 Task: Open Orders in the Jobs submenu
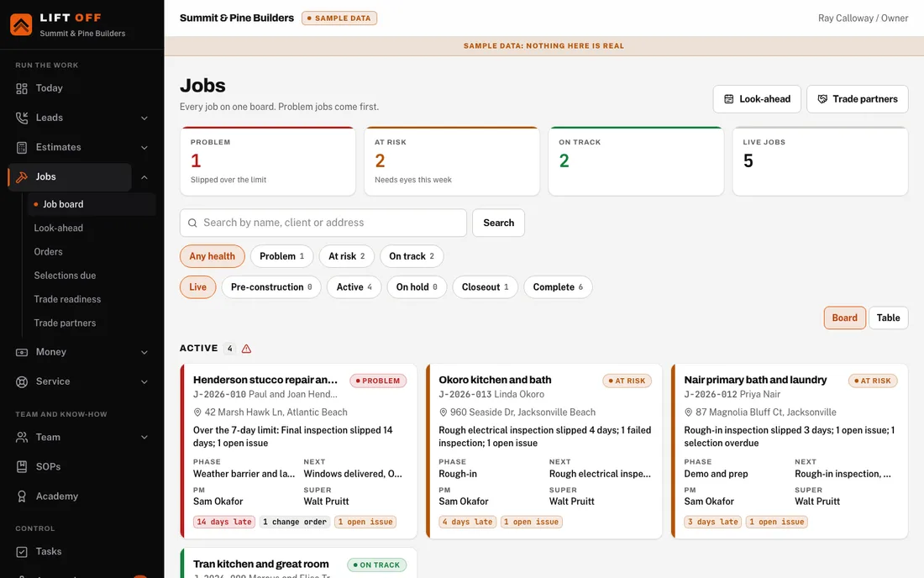(x=49, y=251)
